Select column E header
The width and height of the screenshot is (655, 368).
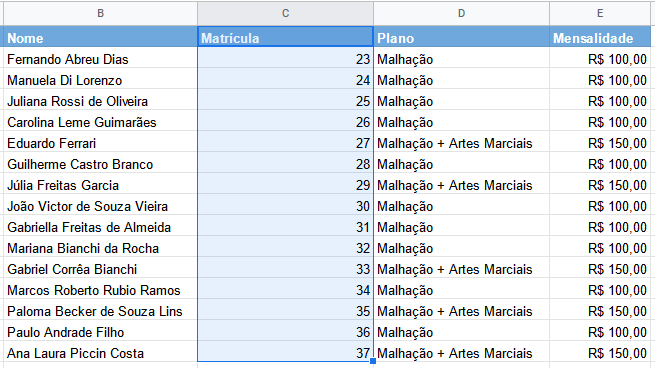click(x=600, y=13)
